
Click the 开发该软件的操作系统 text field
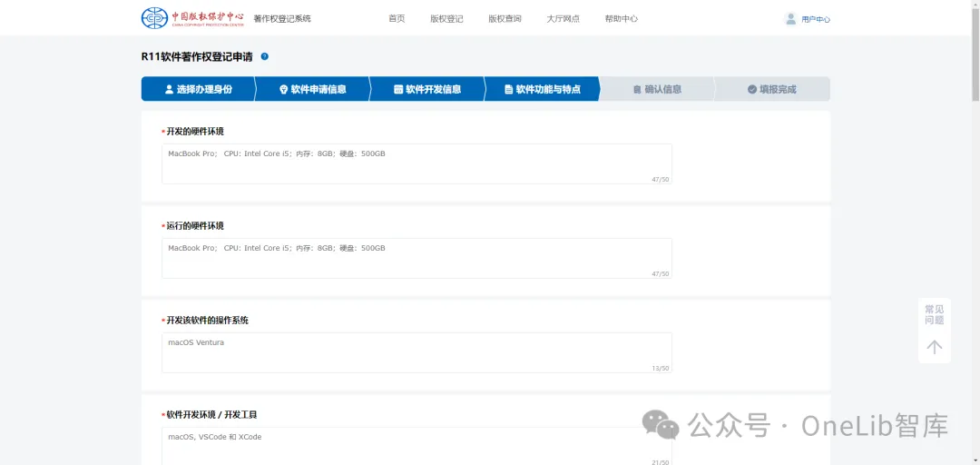click(416, 352)
